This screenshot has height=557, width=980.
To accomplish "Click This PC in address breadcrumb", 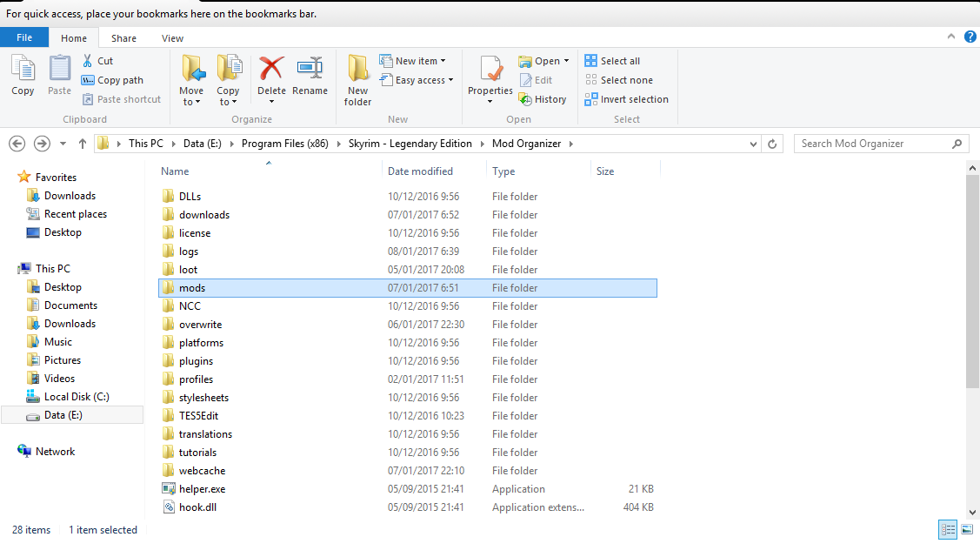I will tap(145, 144).
